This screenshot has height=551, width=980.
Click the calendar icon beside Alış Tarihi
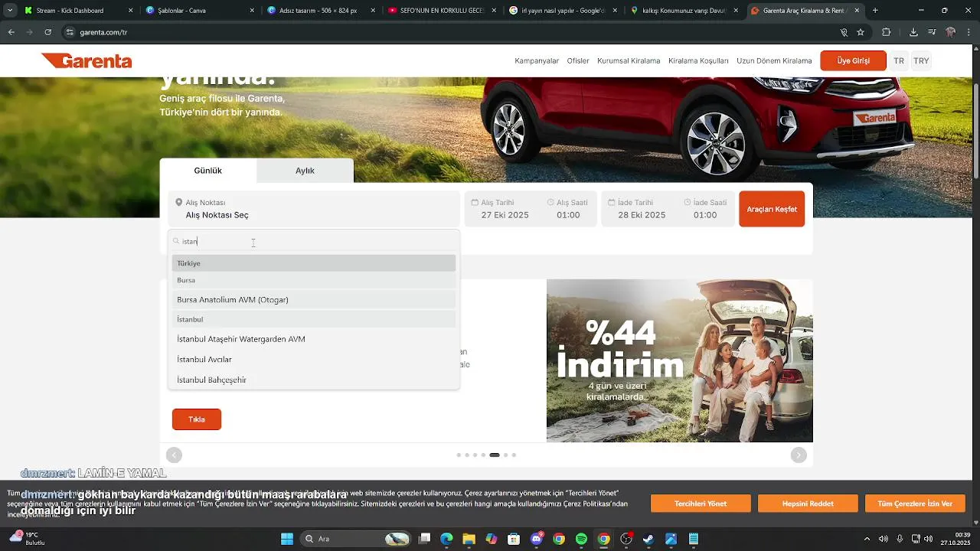pos(475,203)
